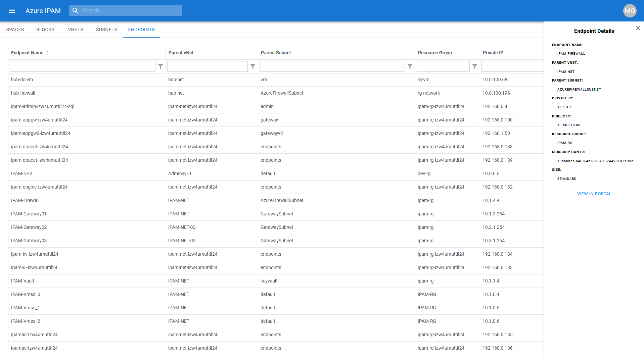Image resolution: width=644 pixels, height=358 pixels.
Task: Click AZUREFIREWALLSUBNET value in details panel
Action: (x=579, y=90)
